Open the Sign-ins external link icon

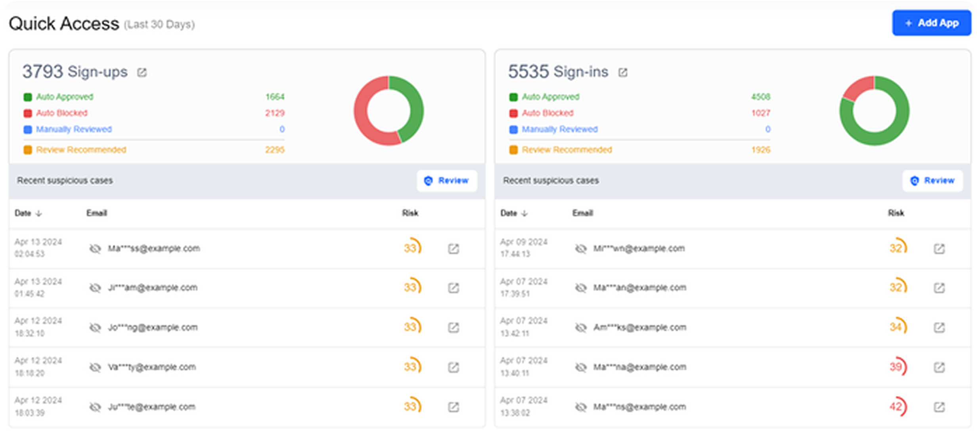623,72
